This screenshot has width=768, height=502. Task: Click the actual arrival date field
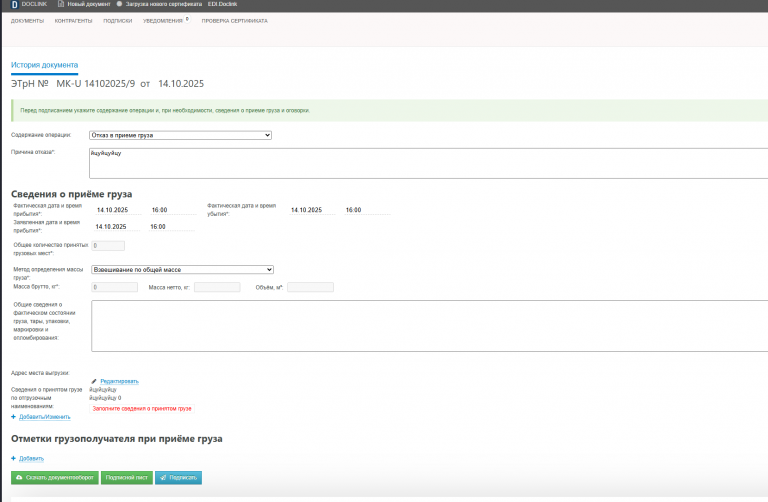click(119, 210)
